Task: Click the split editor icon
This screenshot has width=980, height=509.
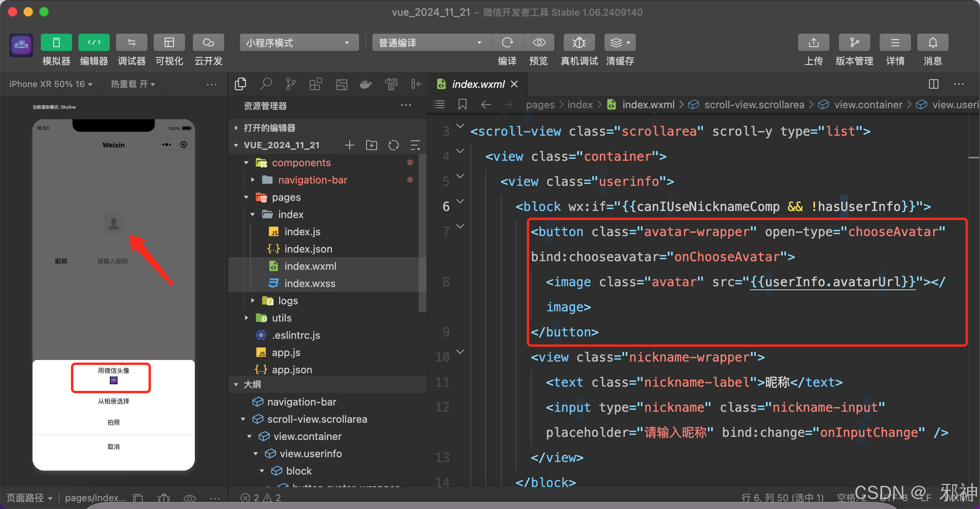Action: pyautogui.click(x=933, y=84)
